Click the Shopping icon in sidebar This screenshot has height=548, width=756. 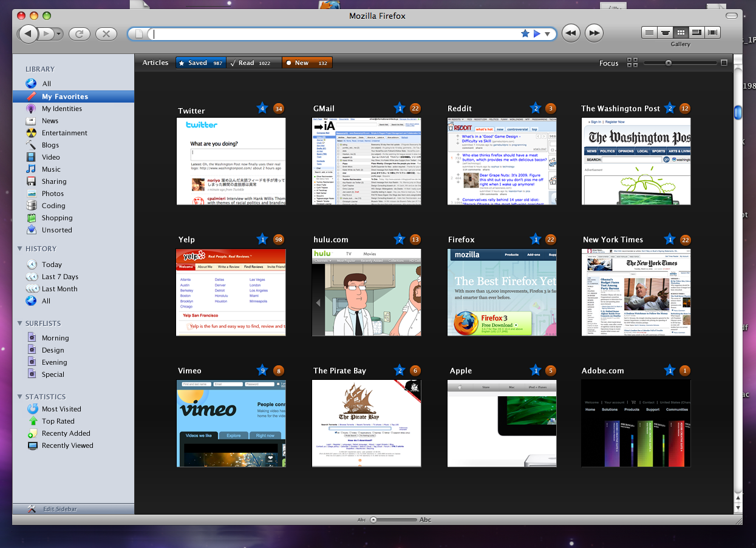click(31, 218)
